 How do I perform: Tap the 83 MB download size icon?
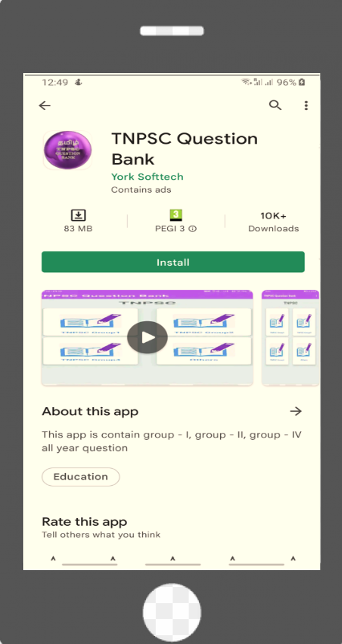click(78, 215)
